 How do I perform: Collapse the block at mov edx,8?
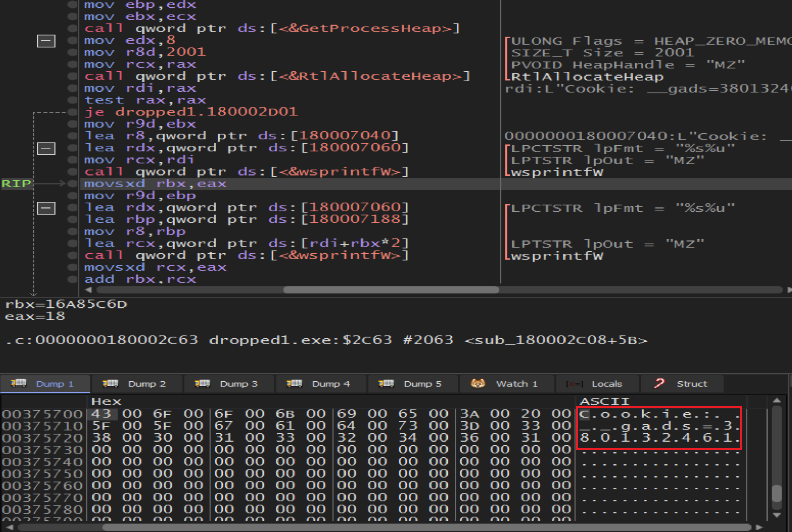click(x=46, y=41)
